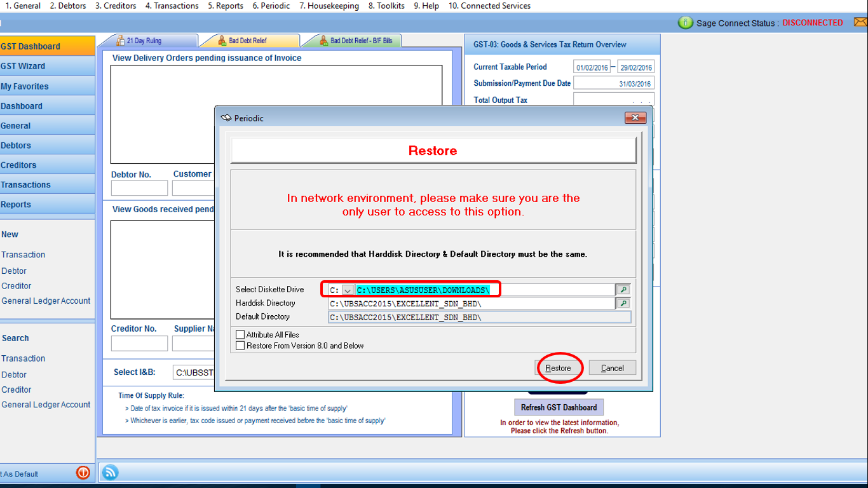
Task: Open Debtors section in sidebar
Action: (47, 145)
